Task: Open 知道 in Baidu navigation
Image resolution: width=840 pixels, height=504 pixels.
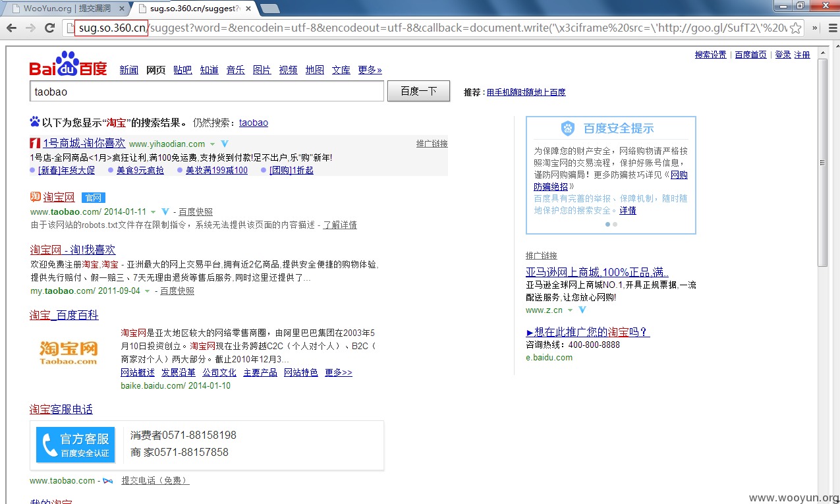Action: tap(209, 70)
